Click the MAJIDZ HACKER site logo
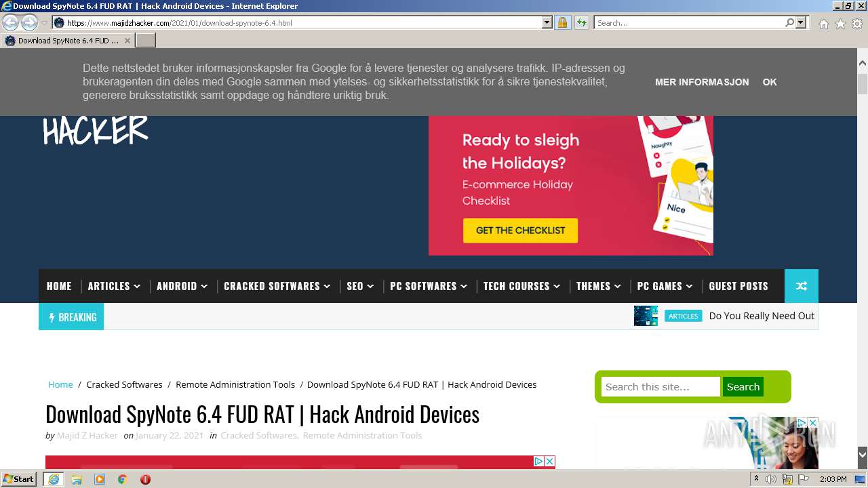 [95, 130]
